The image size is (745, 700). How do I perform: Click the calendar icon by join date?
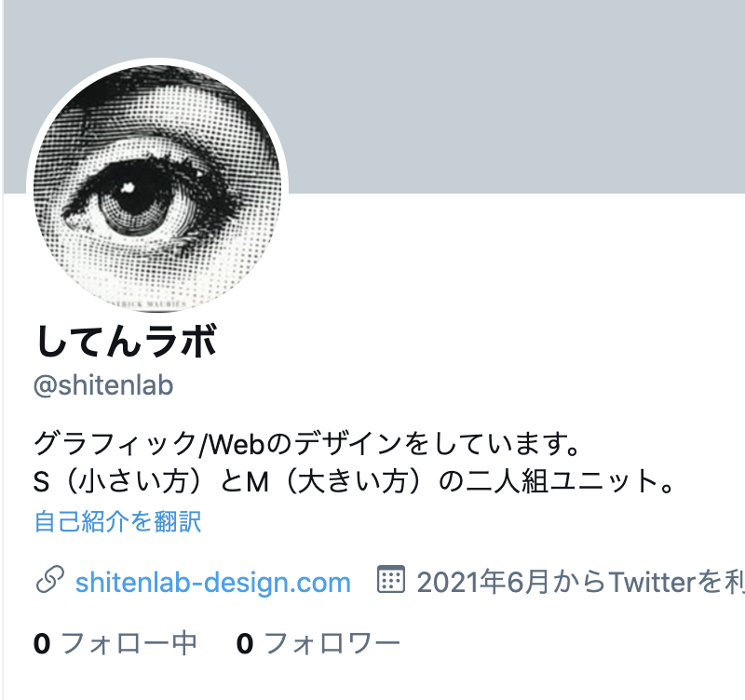tap(391, 579)
